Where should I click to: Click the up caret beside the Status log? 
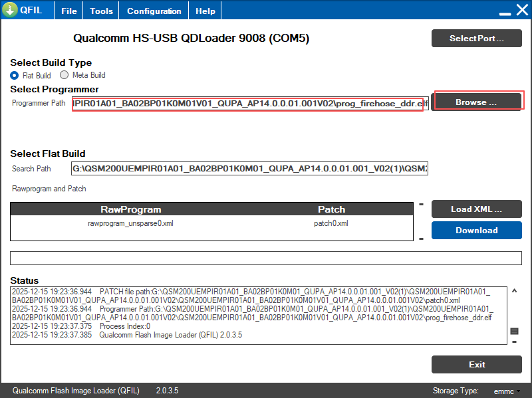(x=514, y=291)
